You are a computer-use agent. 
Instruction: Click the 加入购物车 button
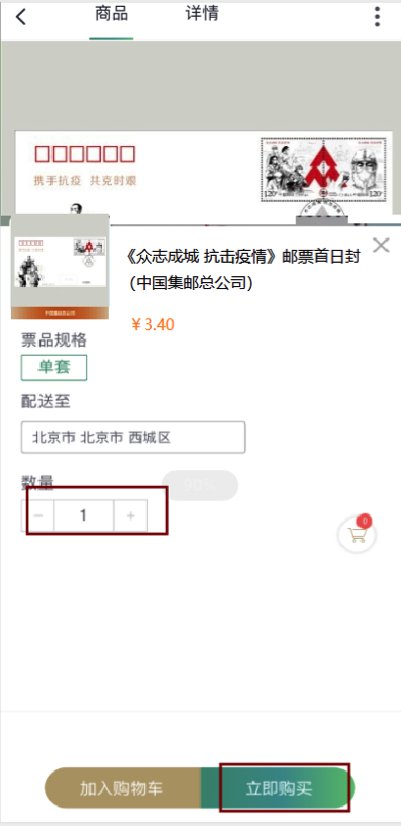122,788
